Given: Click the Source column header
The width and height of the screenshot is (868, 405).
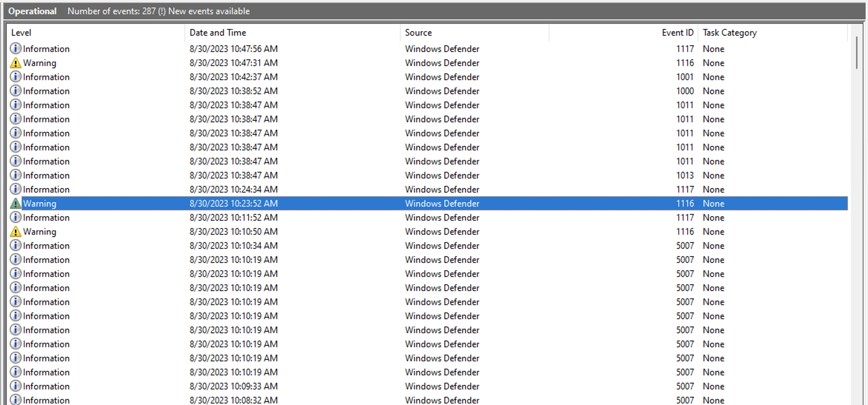Looking at the screenshot, I should (x=418, y=33).
